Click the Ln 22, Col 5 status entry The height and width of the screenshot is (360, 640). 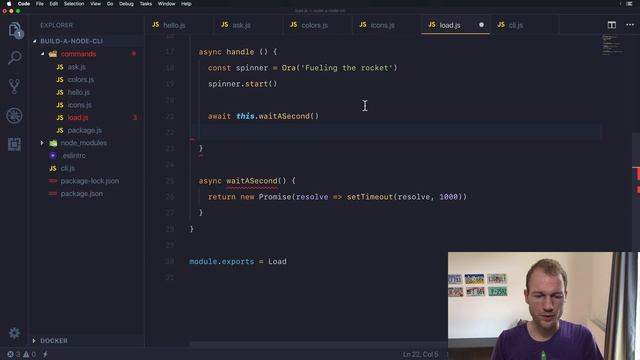[x=420, y=354]
